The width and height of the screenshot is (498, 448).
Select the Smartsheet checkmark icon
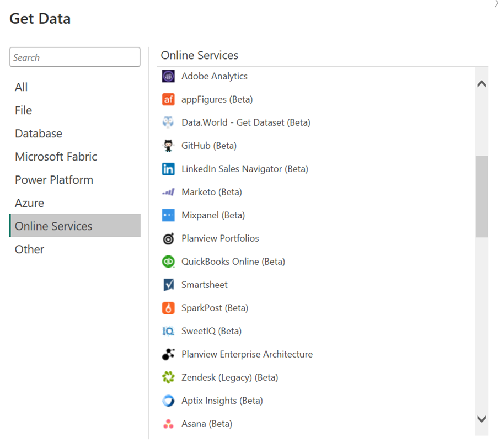(168, 285)
